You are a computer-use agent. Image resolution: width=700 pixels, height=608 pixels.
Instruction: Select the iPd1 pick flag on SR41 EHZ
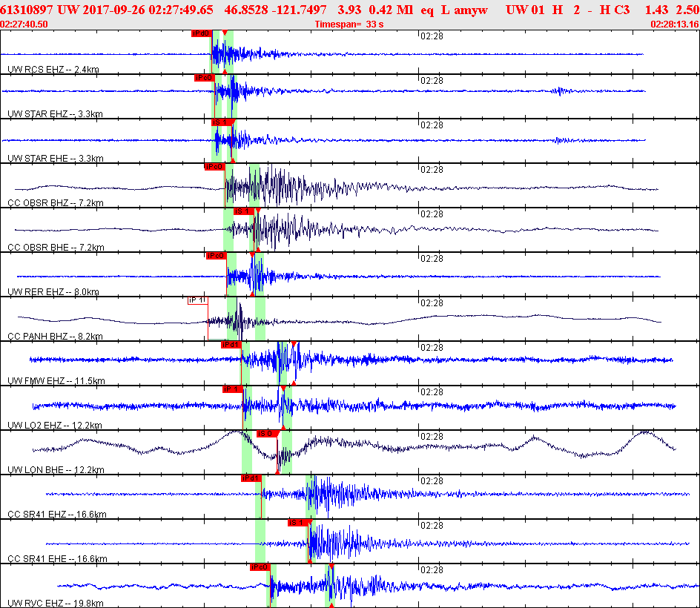click(x=251, y=478)
